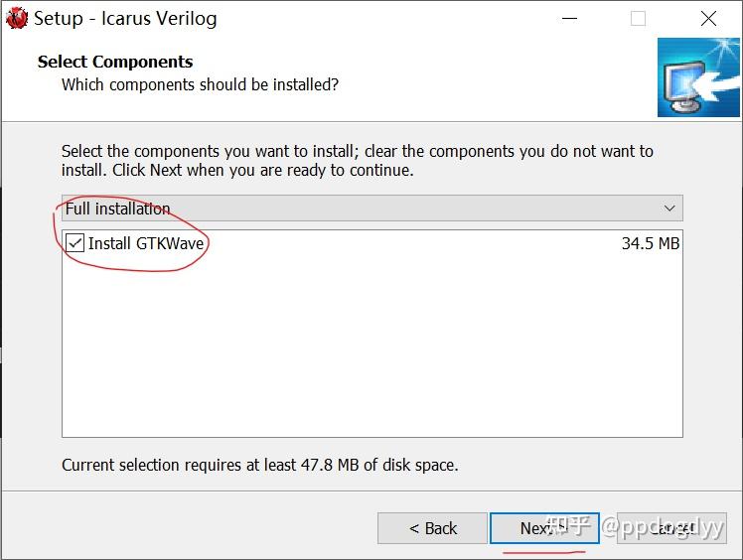
Task: Click the component selection instruction paragraph
Action: click(x=358, y=161)
